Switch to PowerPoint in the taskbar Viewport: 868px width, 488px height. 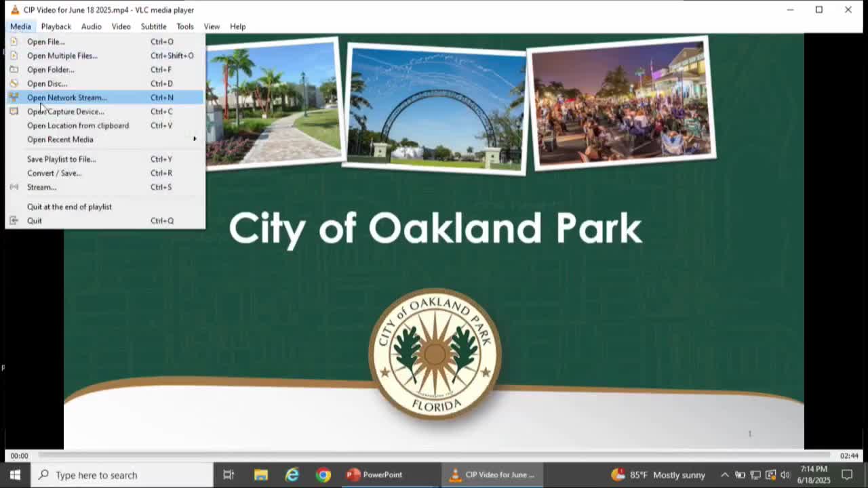[375, 475]
